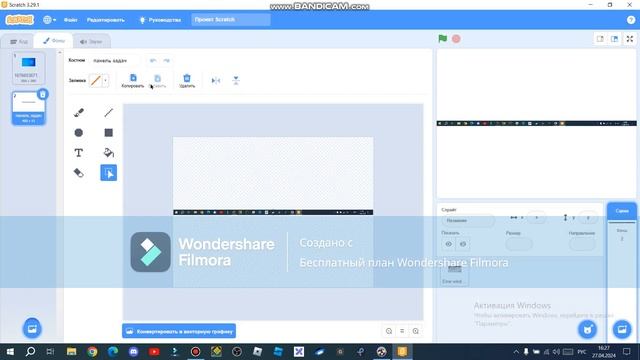The width and height of the screenshot is (640, 360).
Task: Open the Choose a Costume button
Action: click(32, 328)
